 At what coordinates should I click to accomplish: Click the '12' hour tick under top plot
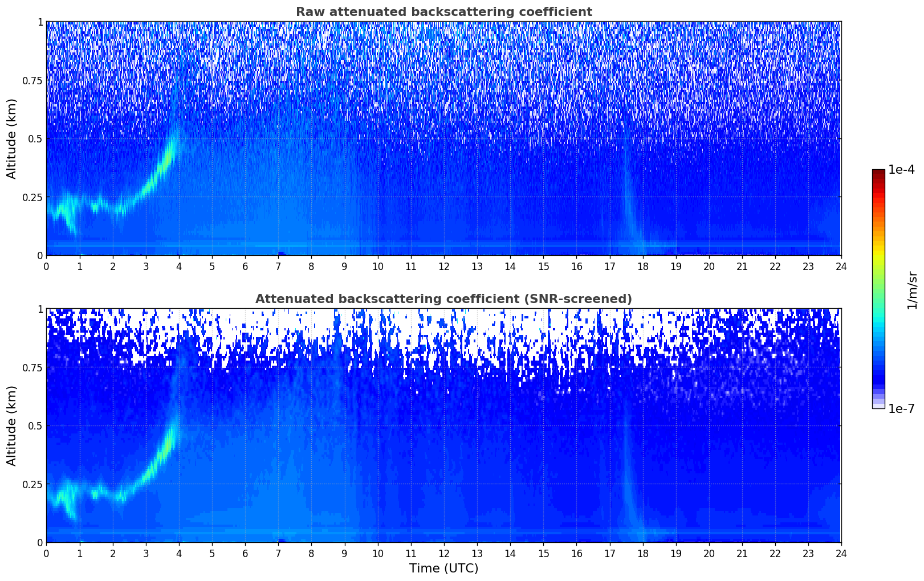[444, 266]
